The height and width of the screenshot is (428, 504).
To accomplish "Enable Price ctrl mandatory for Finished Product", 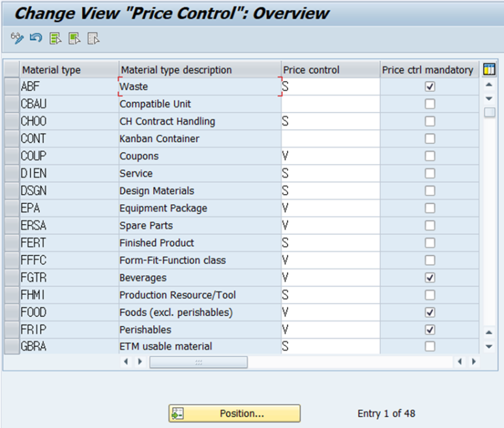I will click(430, 243).
